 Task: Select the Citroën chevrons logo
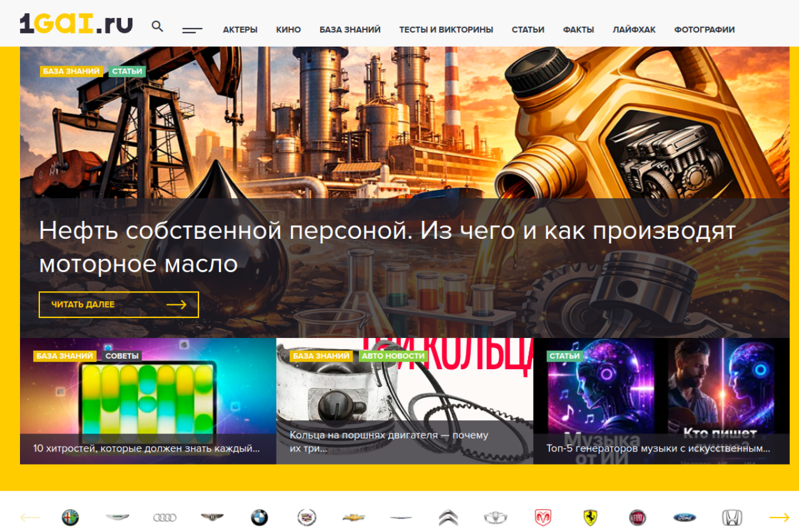click(448, 518)
